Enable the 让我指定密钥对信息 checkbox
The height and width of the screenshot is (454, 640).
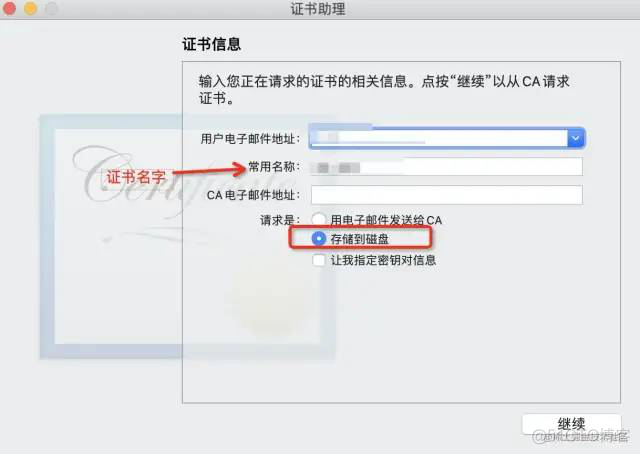click(x=319, y=260)
